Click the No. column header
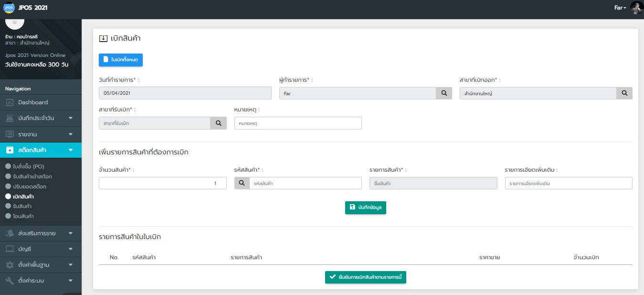644x295 pixels. tap(114, 257)
